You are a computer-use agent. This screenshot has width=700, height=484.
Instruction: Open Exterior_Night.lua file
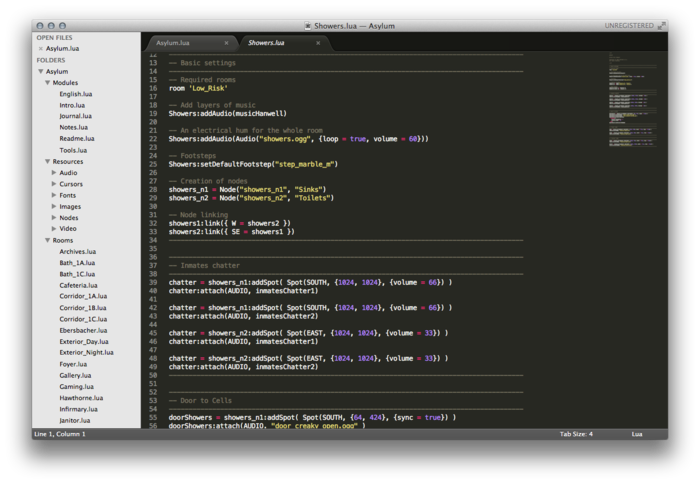pyautogui.click(x=86, y=353)
